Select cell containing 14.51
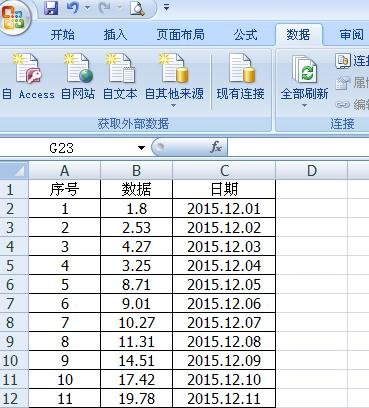Screen dimensions: 369x408 (136, 361)
